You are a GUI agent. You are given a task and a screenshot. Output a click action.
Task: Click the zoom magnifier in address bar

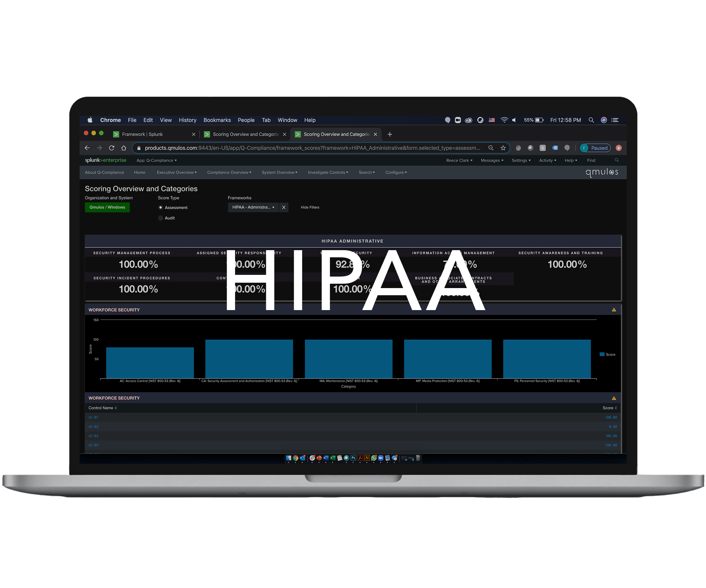[x=491, y=148]
